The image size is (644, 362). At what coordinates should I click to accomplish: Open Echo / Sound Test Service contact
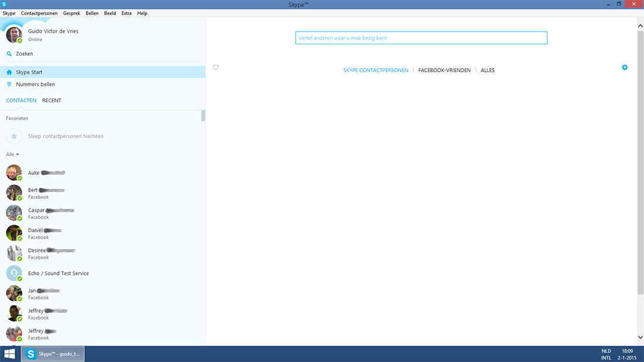click(101, 273)
